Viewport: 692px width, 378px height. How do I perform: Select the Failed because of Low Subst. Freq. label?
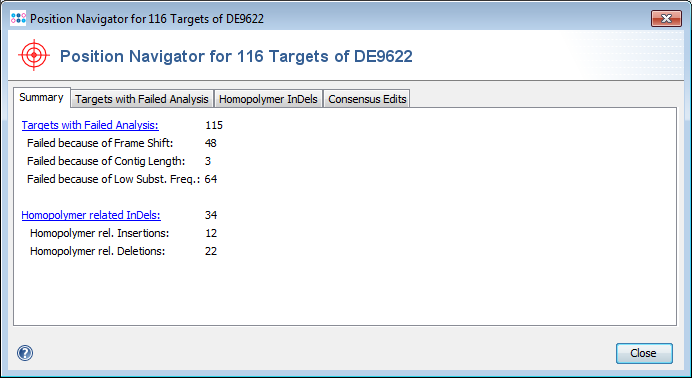tap(113, 179)
